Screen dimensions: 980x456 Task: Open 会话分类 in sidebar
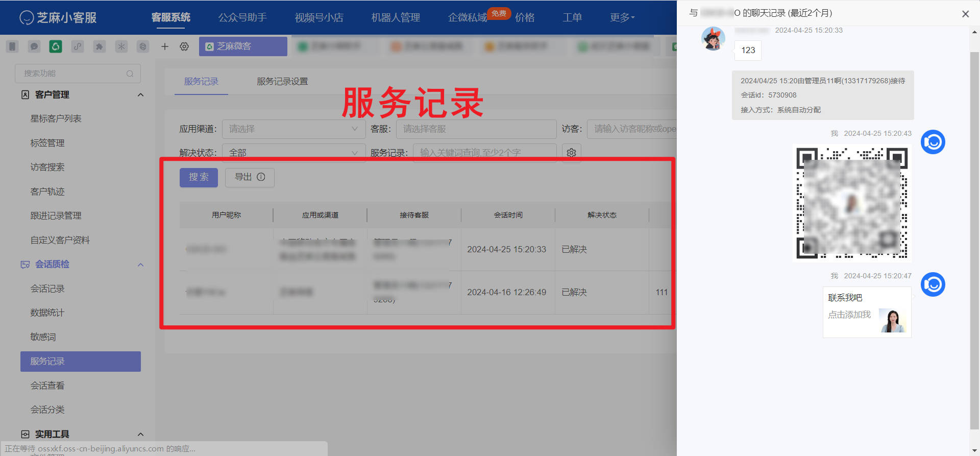point(47,410)
